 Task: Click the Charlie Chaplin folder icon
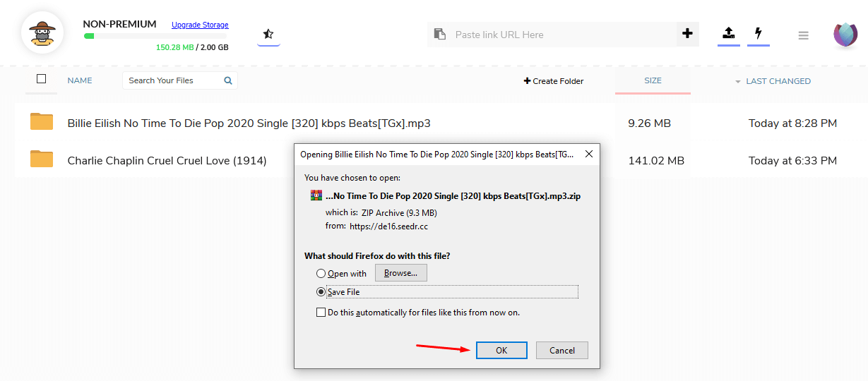(42, 159)
